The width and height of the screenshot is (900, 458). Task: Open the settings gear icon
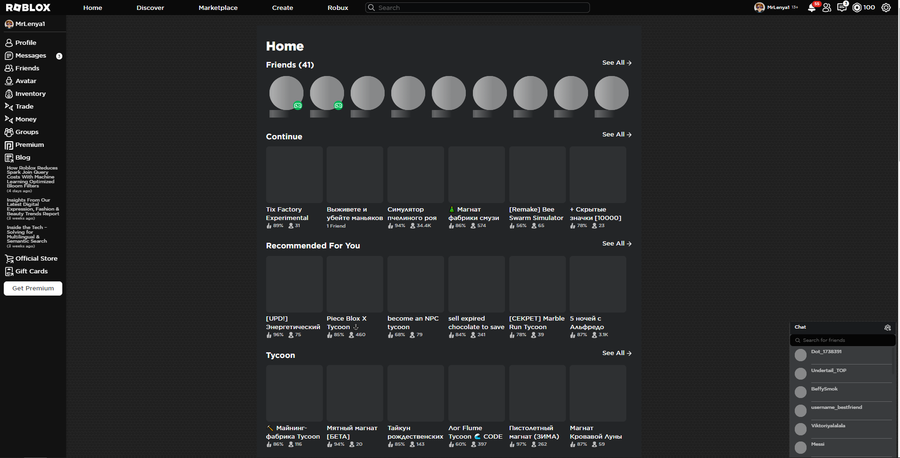[886, 7]
